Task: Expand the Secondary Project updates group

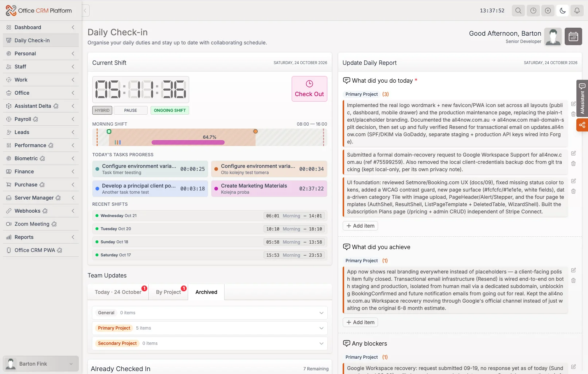Action: [x=210, y=343]
